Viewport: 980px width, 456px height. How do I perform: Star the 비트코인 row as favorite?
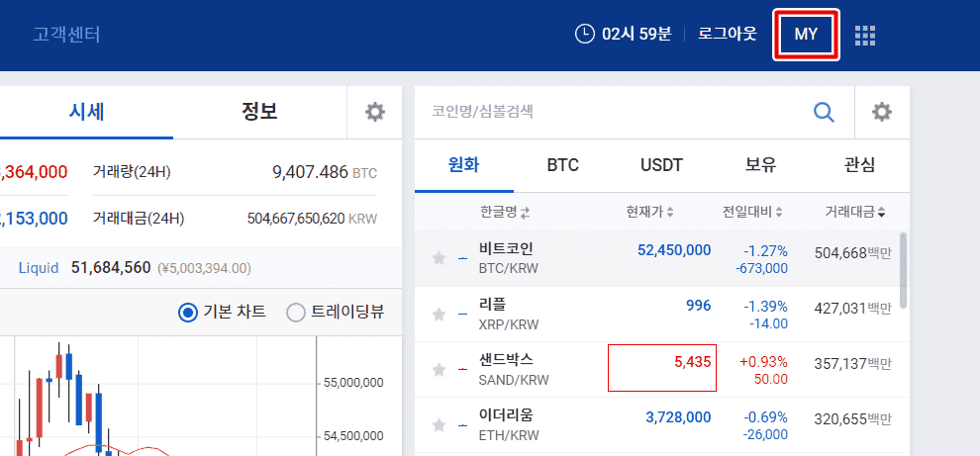439,259
